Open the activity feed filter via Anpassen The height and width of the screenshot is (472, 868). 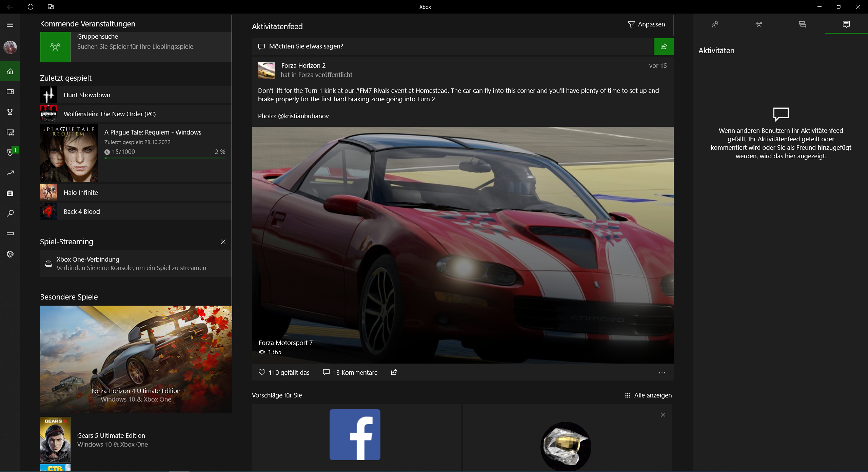click(x=646, y=24)
